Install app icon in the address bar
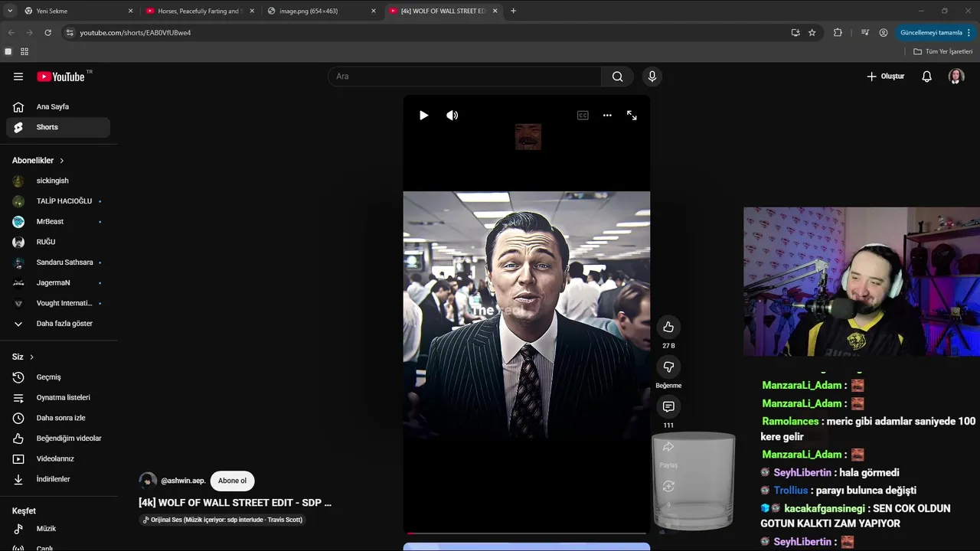The width and height of the screenshot is (980, 551). [x=795, y=33]
